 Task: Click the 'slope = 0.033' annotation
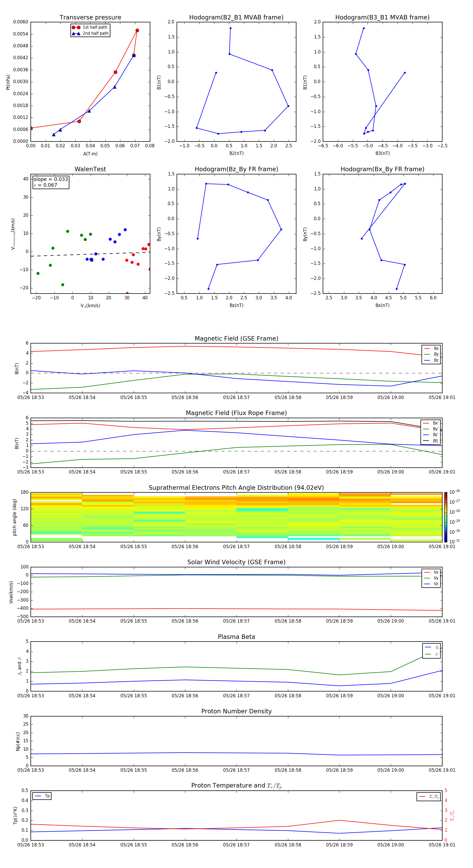click(50, 179)
